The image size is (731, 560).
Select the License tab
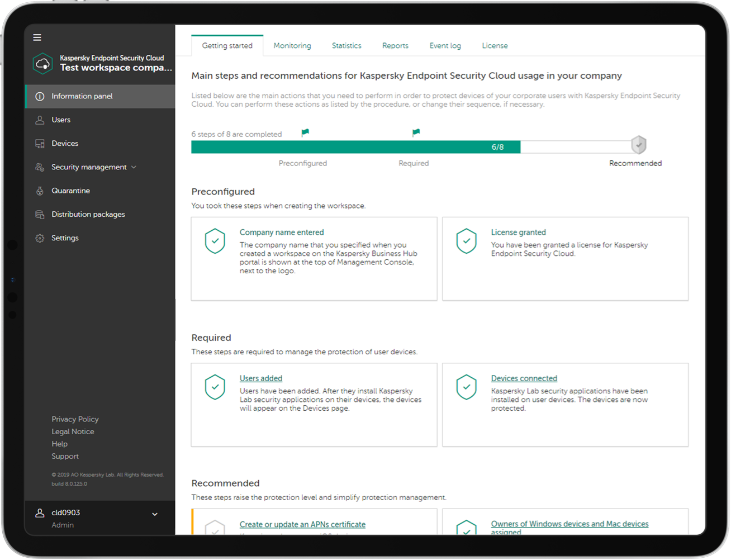click(495, 46)
